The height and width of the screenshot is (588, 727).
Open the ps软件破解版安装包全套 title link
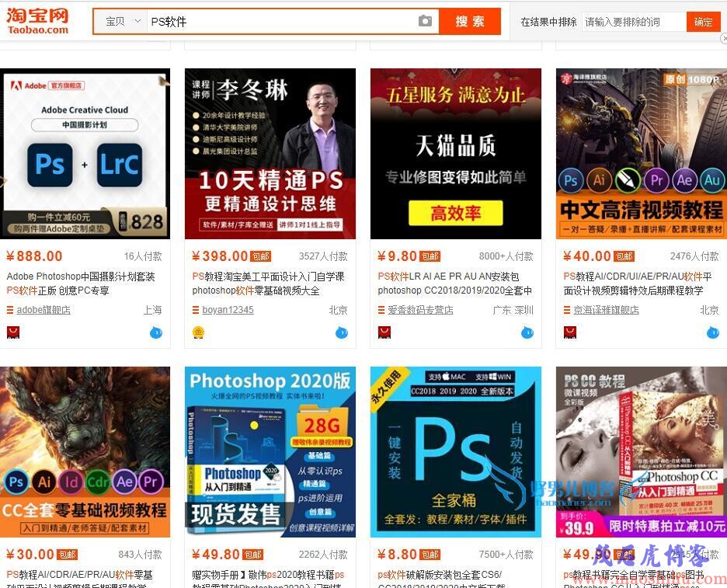click(441, 579)
